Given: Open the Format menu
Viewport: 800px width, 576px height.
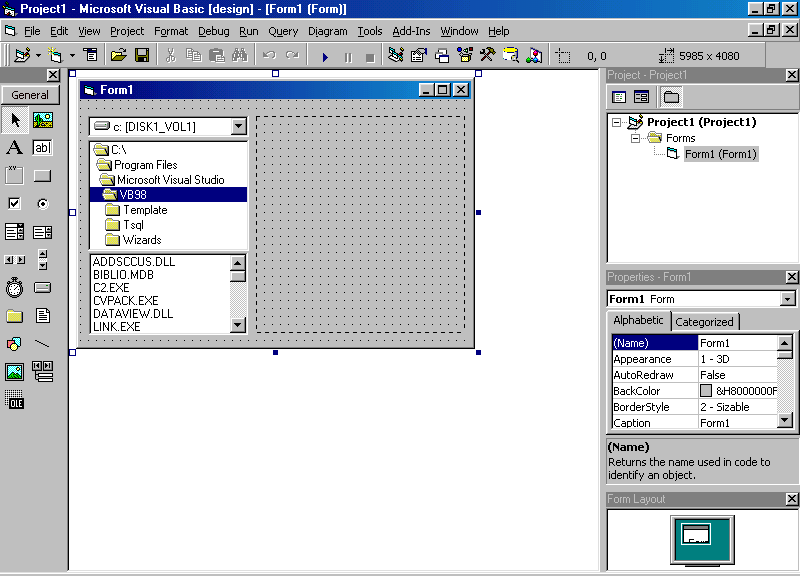Looking at the screenshot, I should click(171, 31).
